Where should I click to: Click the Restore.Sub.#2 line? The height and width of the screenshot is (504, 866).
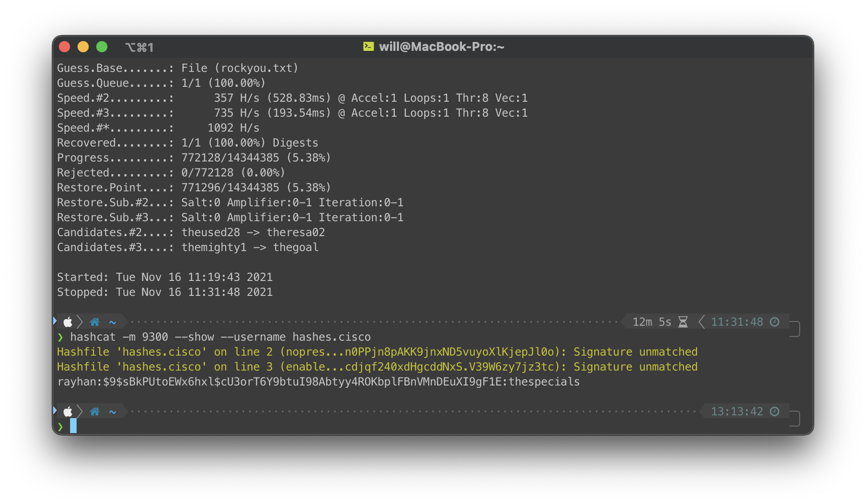coord(230,203)
